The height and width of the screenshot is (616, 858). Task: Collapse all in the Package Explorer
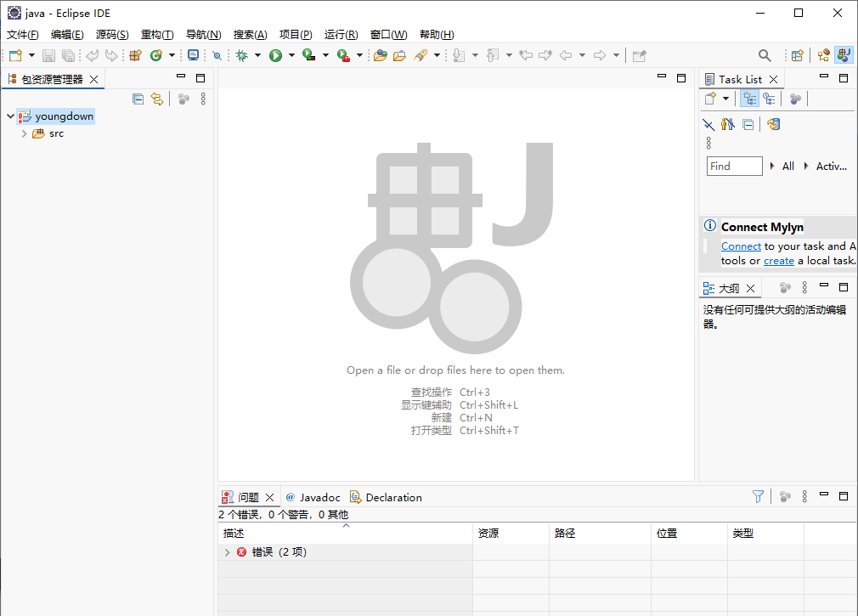(x=138, y=99)
